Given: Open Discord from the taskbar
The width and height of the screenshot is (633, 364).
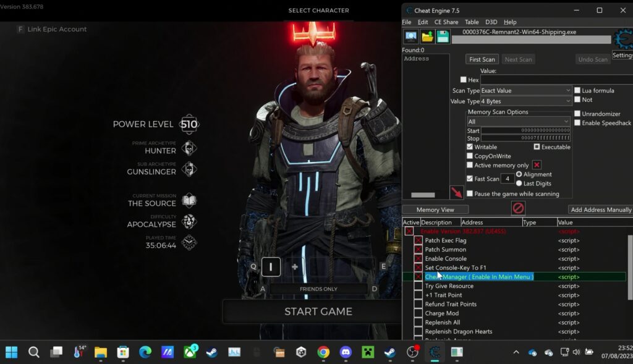Looking at the screenshot, I should pyautogui.click(x=346, y=352).
